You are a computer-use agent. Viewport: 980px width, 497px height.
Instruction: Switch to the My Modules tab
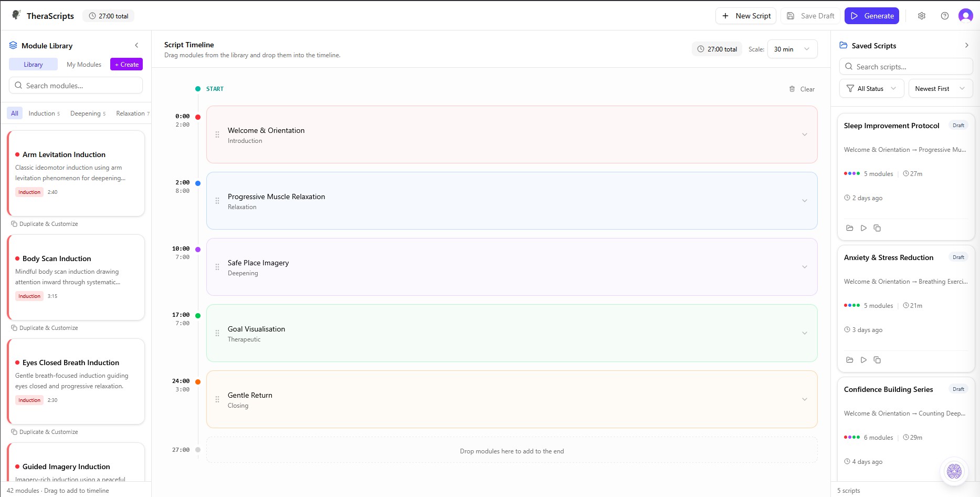click(83, 64)
